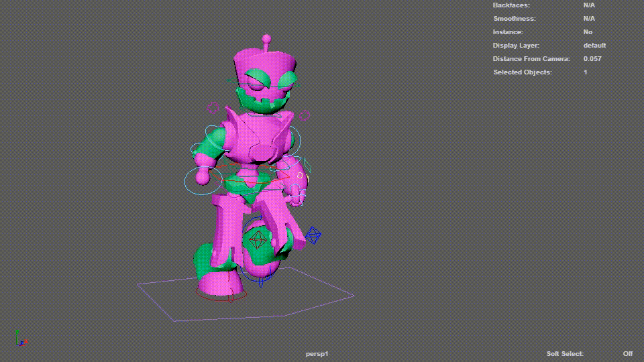
Task: Click the persp1 camera name label
Action: tap(317, 354)
